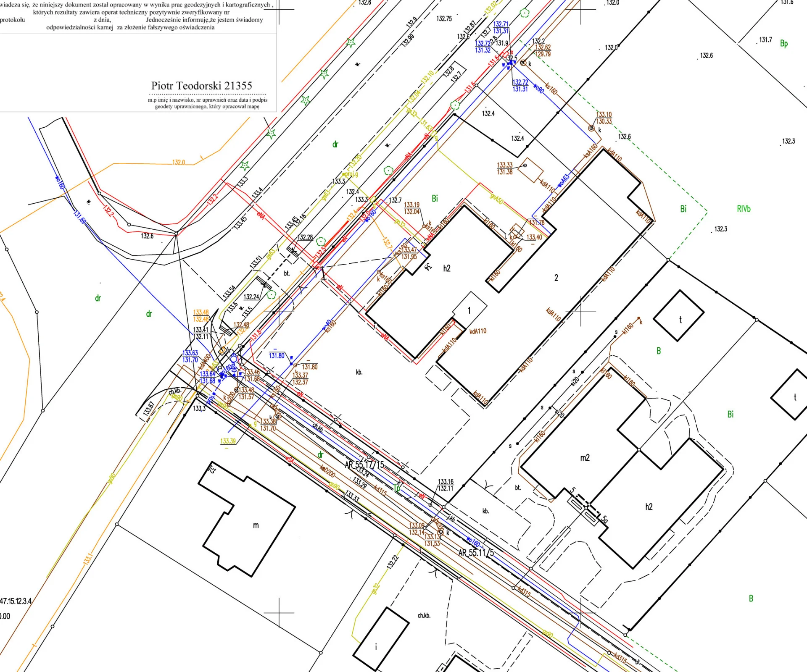Click the green Bp land-use label
The width and height of the screenshot is (807, 672).
pyautogui.click(x=783, y=43)
